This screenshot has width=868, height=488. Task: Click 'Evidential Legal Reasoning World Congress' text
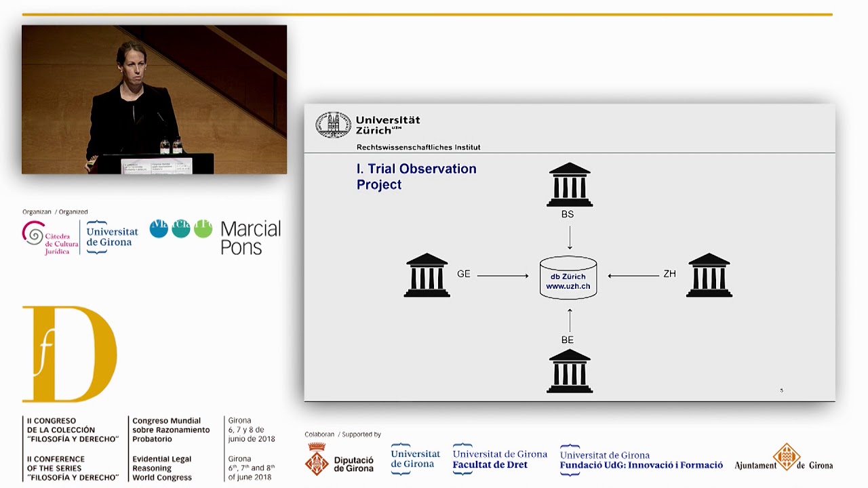click(x=162, y=468)
